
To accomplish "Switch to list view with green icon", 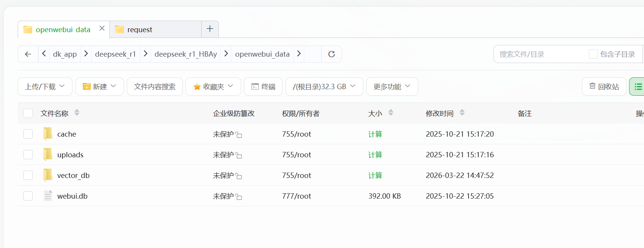I will click(x=637, y=86).
